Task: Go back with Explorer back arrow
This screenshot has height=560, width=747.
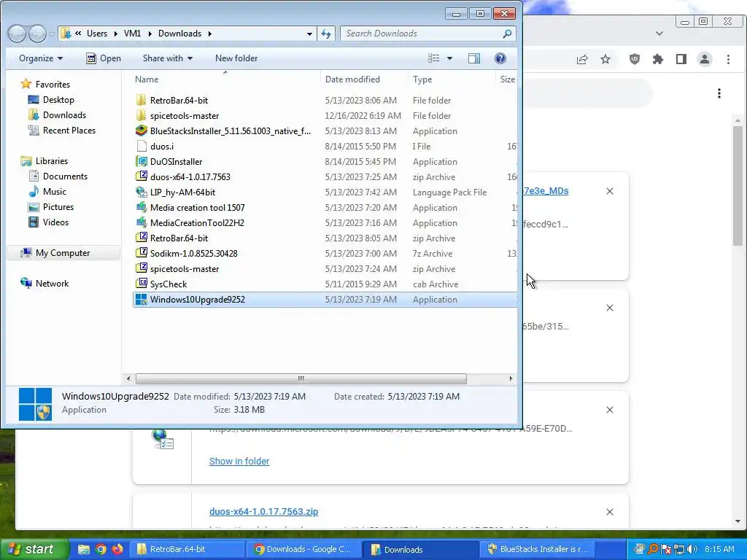Action: click(17, 34)
